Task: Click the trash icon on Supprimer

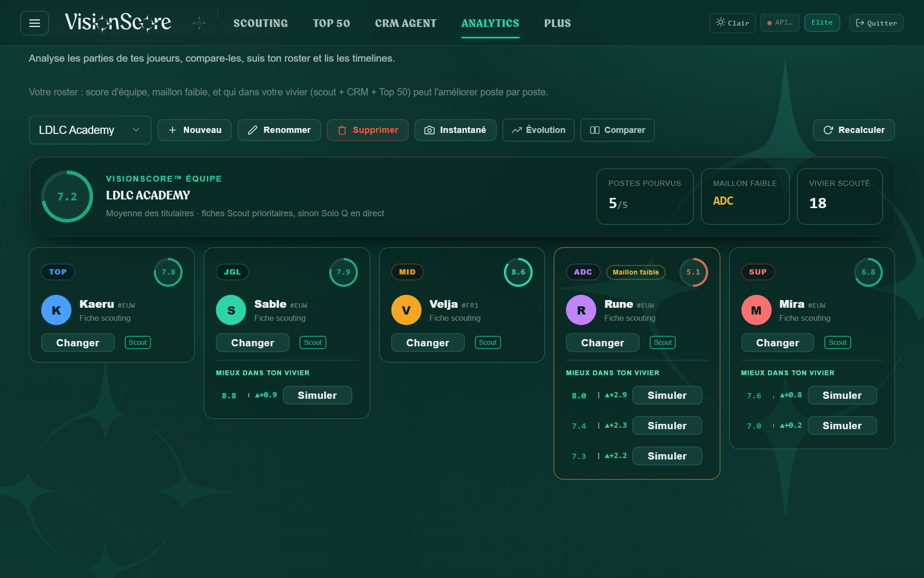Action: pos(342,130)
